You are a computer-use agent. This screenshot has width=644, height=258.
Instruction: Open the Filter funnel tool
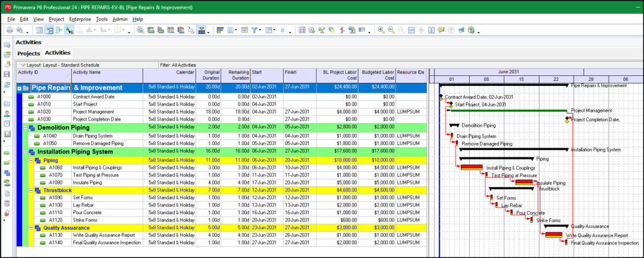(255, 30)
